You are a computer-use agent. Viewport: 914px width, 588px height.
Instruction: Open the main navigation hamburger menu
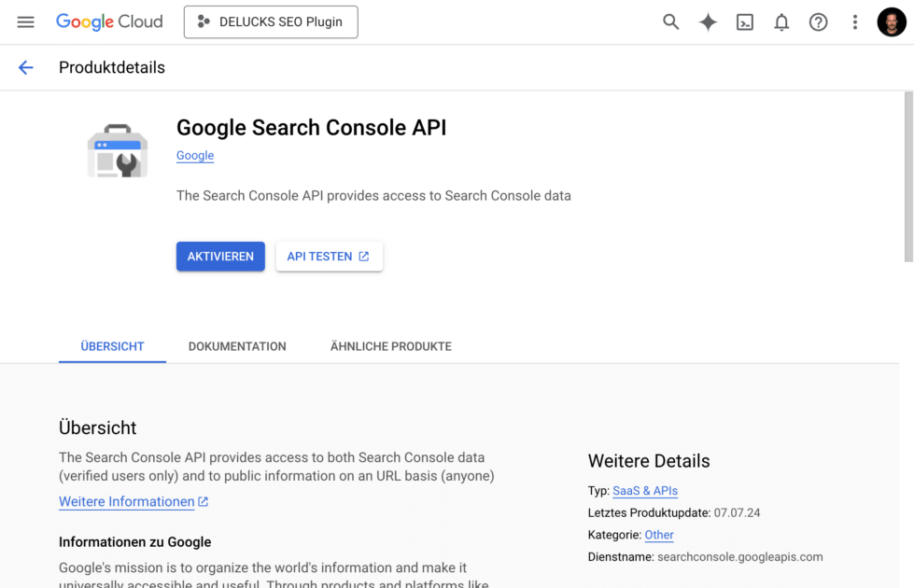click(x=25, y=22)
